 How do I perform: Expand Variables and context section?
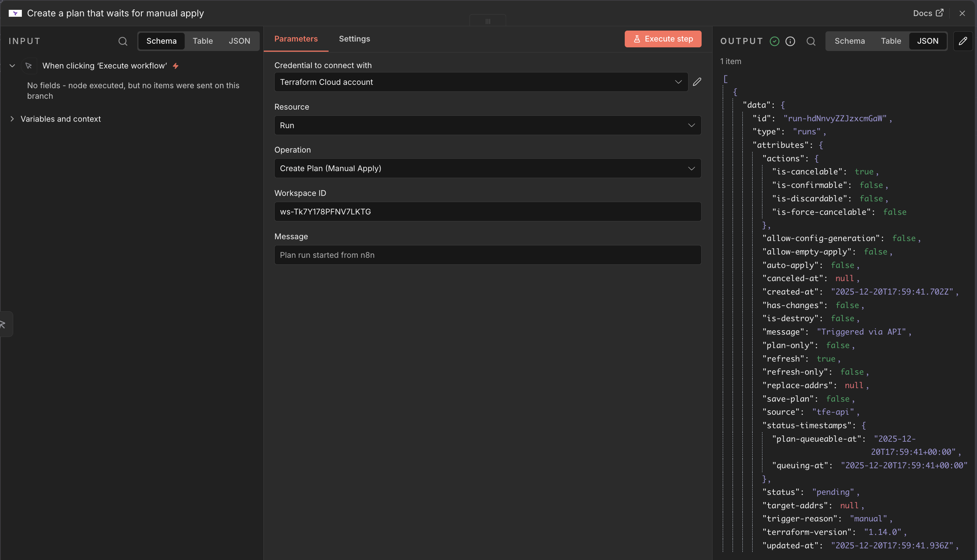tap(12, 119)
